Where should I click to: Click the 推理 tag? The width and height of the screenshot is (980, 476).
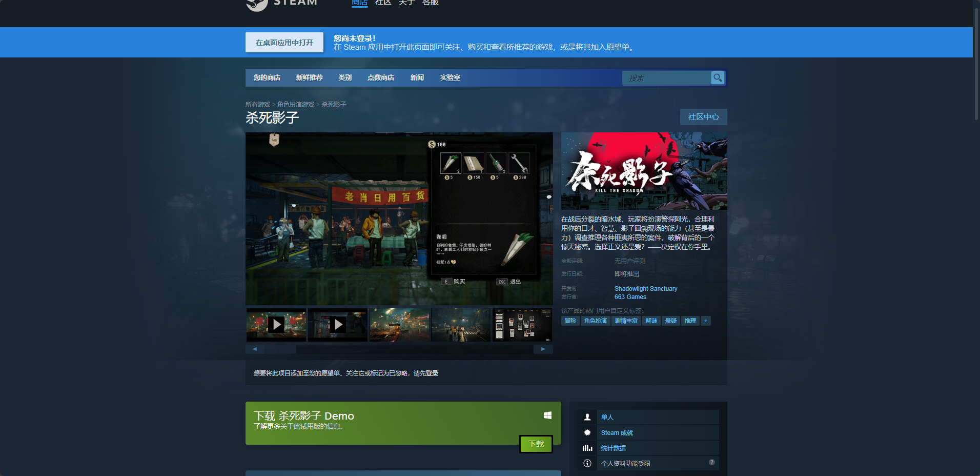pyautogui.click(x=690, y=321)
